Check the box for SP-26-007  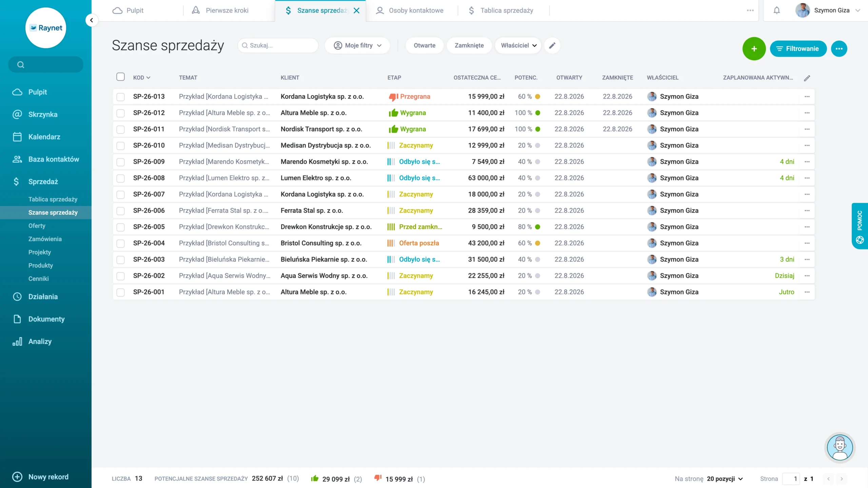pyautogui.click(x=120, y=195)
